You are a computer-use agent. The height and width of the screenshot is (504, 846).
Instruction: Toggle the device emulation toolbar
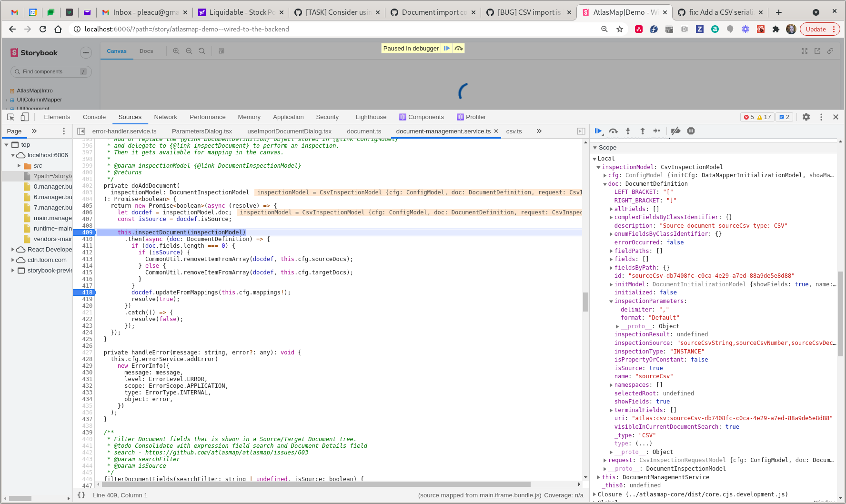tap(24, 117)
